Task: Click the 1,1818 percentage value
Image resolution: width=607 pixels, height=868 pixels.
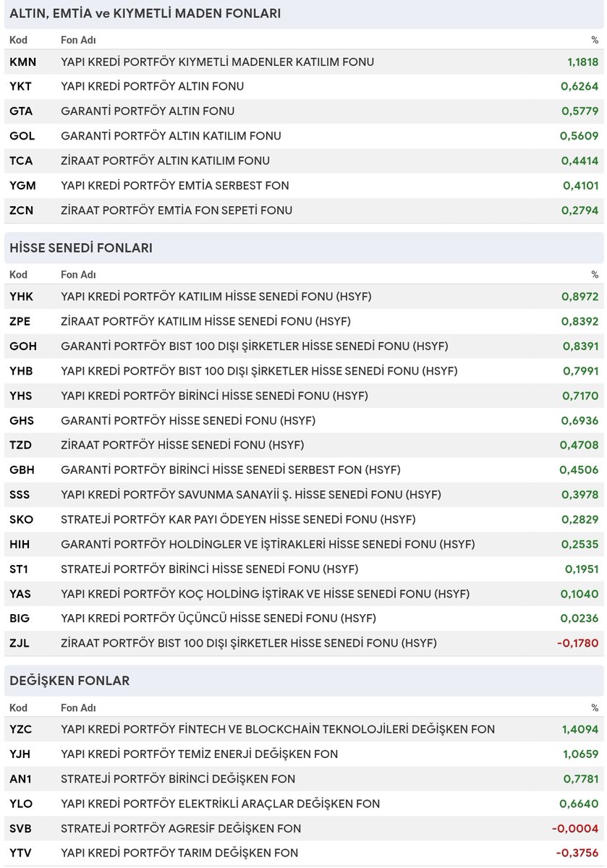Action: [582, 62]
